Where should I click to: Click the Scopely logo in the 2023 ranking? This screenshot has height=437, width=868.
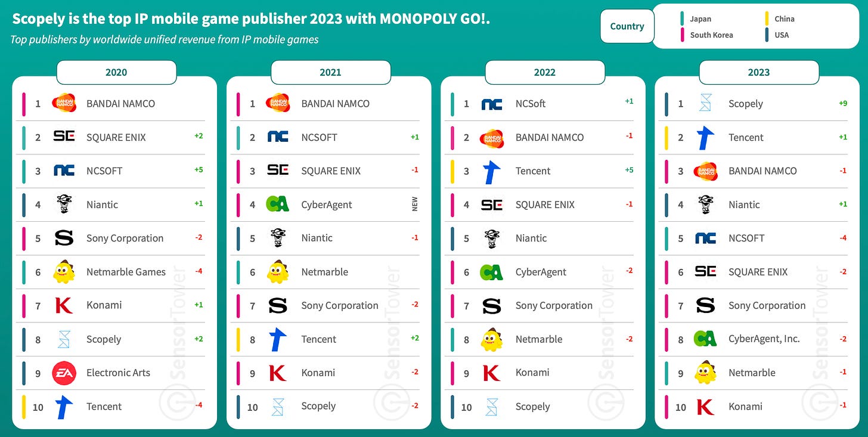[x=705, y=104]
